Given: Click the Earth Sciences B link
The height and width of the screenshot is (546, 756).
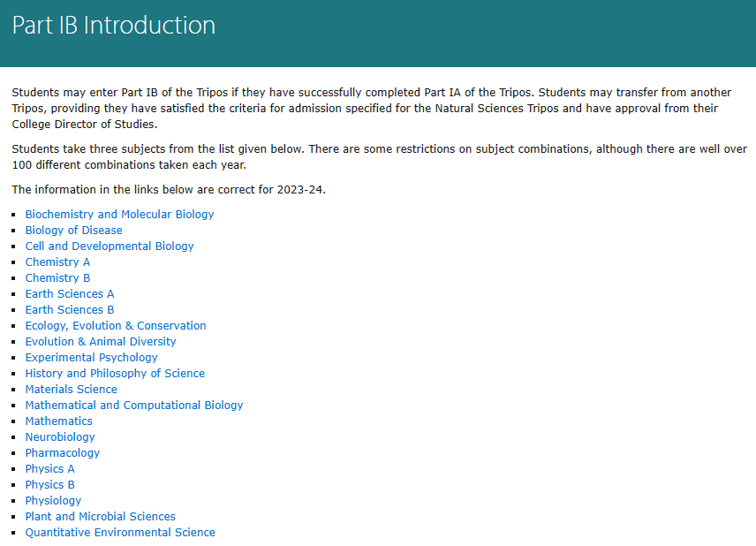Looking at the screenshot, I should point(70,310).
